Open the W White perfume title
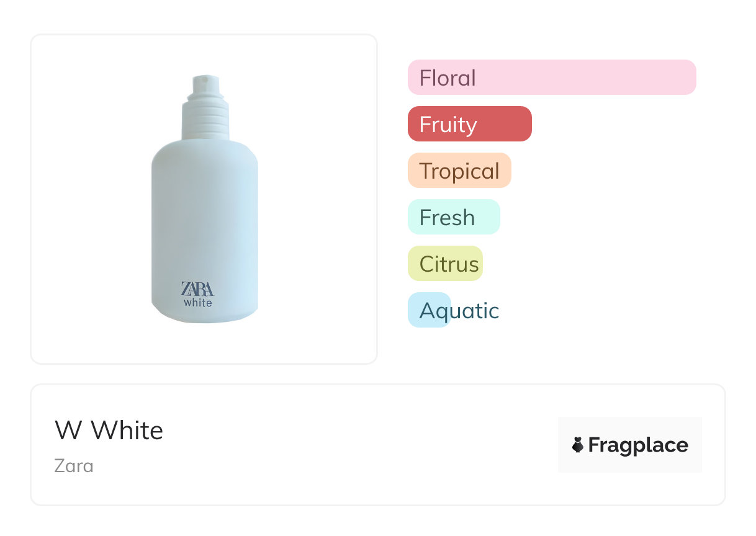 (x=109, y=430)
